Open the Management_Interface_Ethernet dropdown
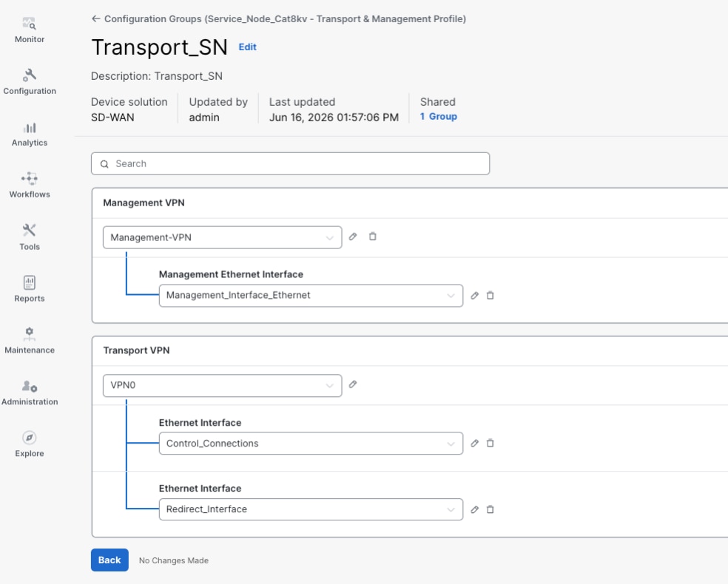 (x=311, y=296)
